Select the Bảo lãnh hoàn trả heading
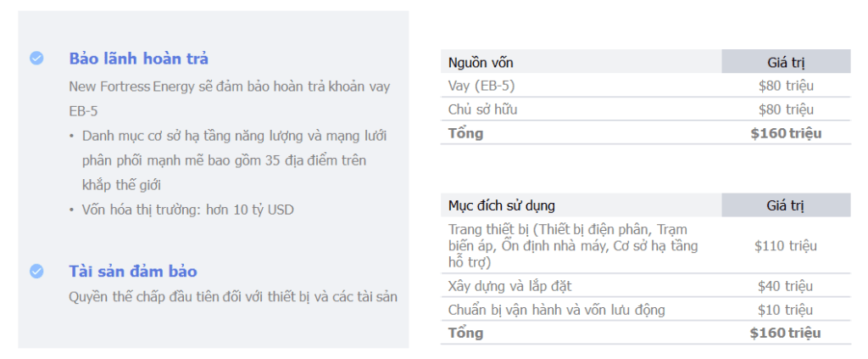Screen dimensions: 868x359 [138, 59]
